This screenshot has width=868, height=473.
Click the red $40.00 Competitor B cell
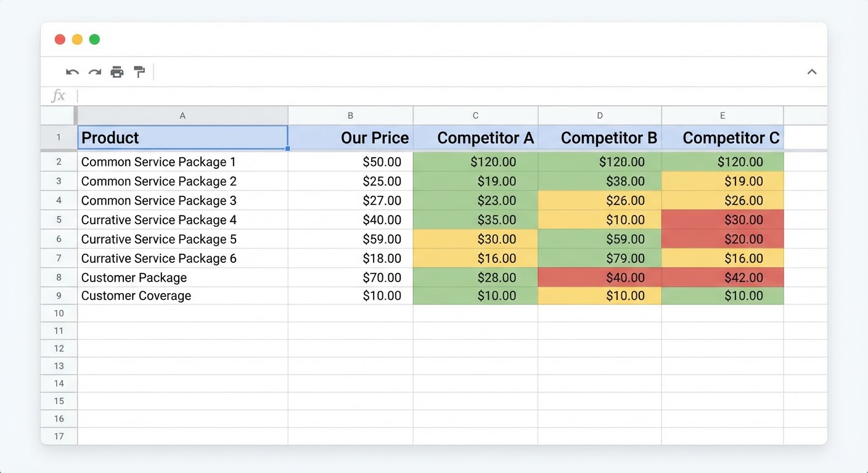[600, 278]
